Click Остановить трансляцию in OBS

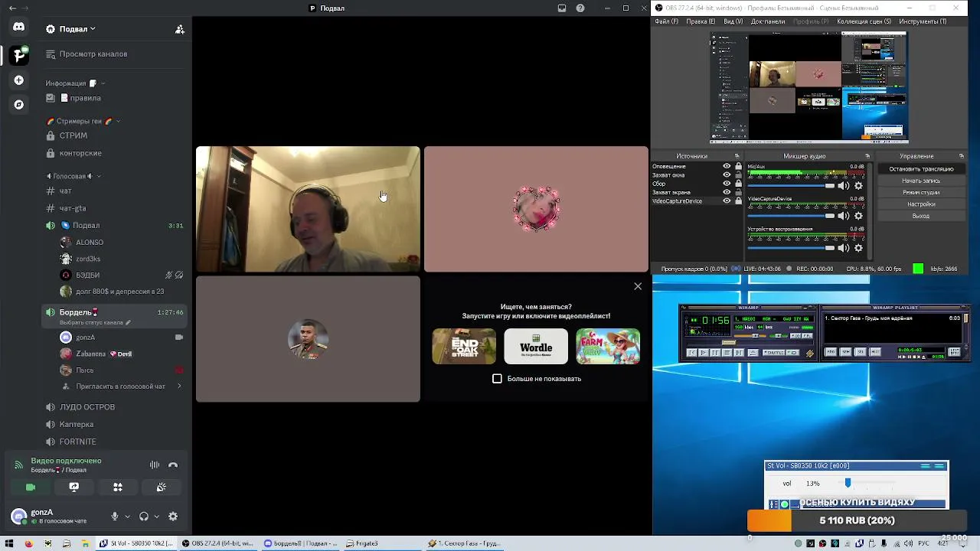tap(921, 169)
